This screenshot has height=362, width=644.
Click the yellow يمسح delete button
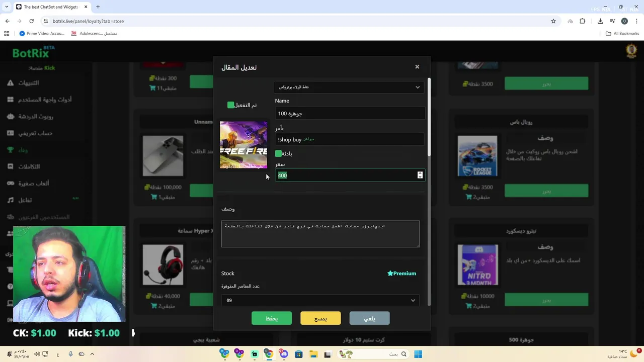(320, 318)
